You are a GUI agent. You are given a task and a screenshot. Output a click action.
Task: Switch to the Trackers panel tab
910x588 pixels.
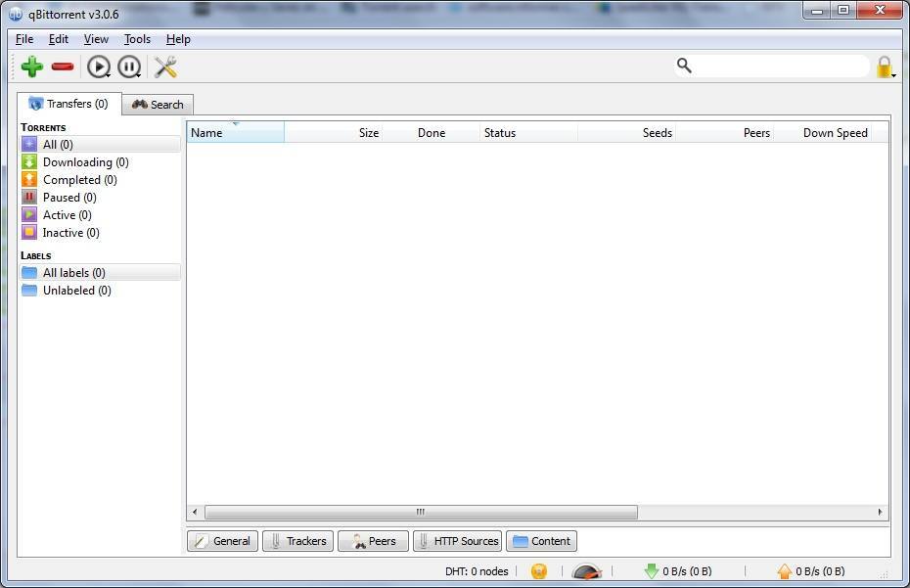coord(297,540)
